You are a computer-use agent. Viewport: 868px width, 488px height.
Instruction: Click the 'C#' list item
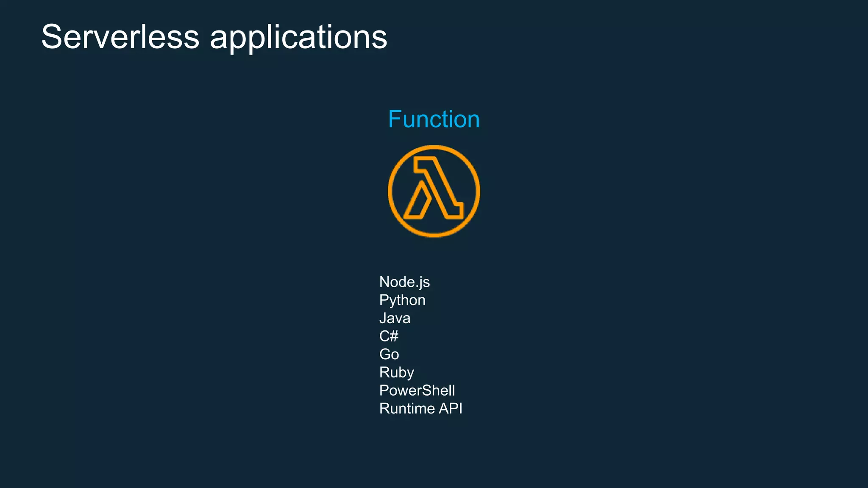coord(389,336)
